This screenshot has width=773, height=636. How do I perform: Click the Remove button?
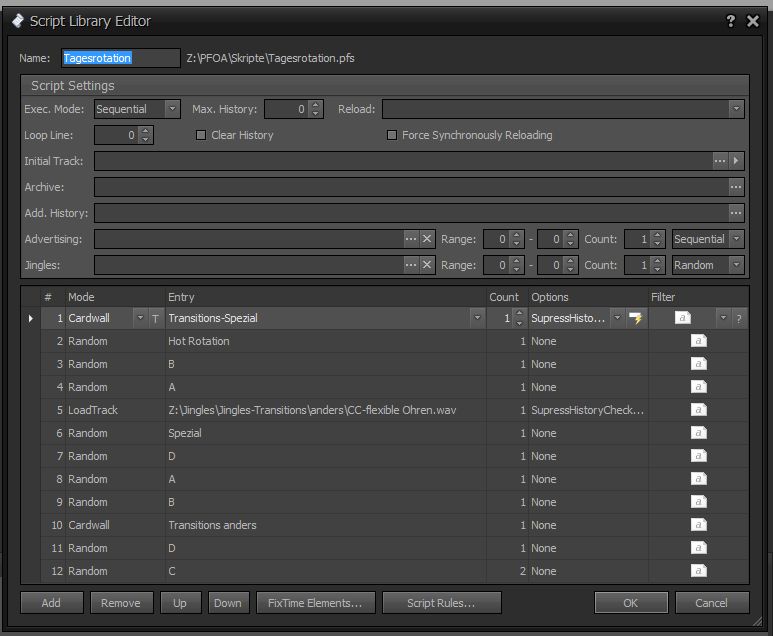tap(121, 603)
